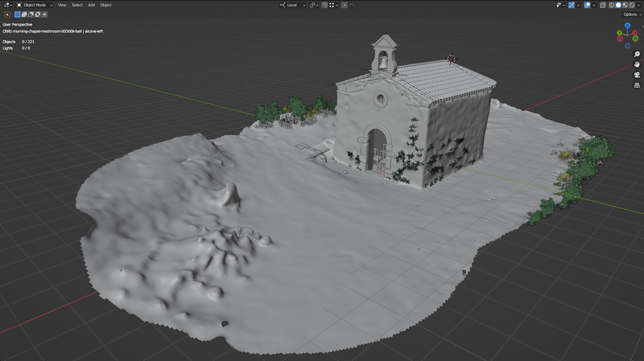
Task: Switch to Wireframe viewport shading
Action: [611, 5]
